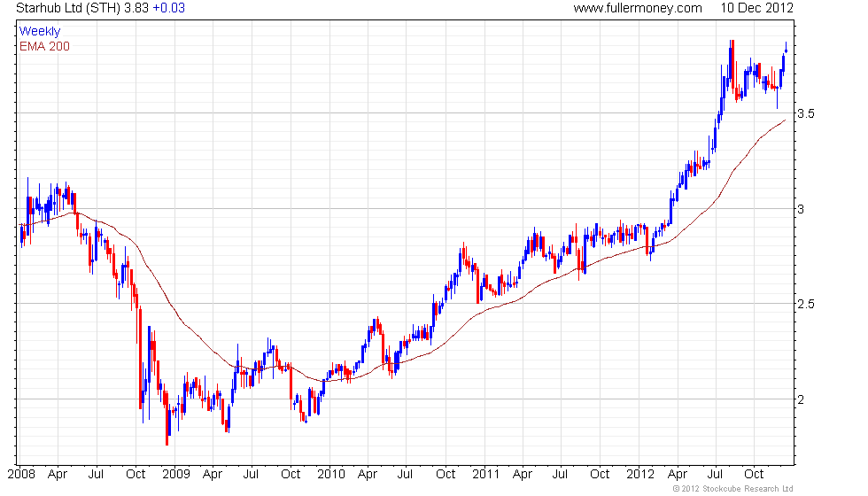Click the 3.5 price axis label
Viewport: 868px width, 496px height.
tap(805, 113)
